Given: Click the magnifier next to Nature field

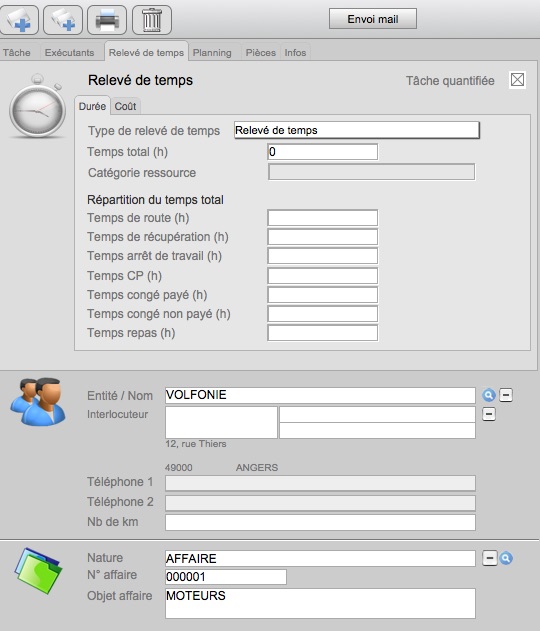Looking at the screenshot, I should pos(506,558).
